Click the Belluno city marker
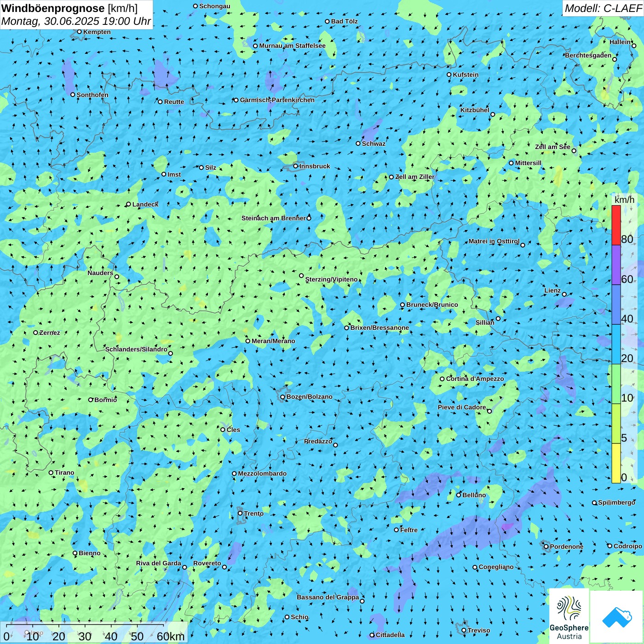 click(459, 495)
